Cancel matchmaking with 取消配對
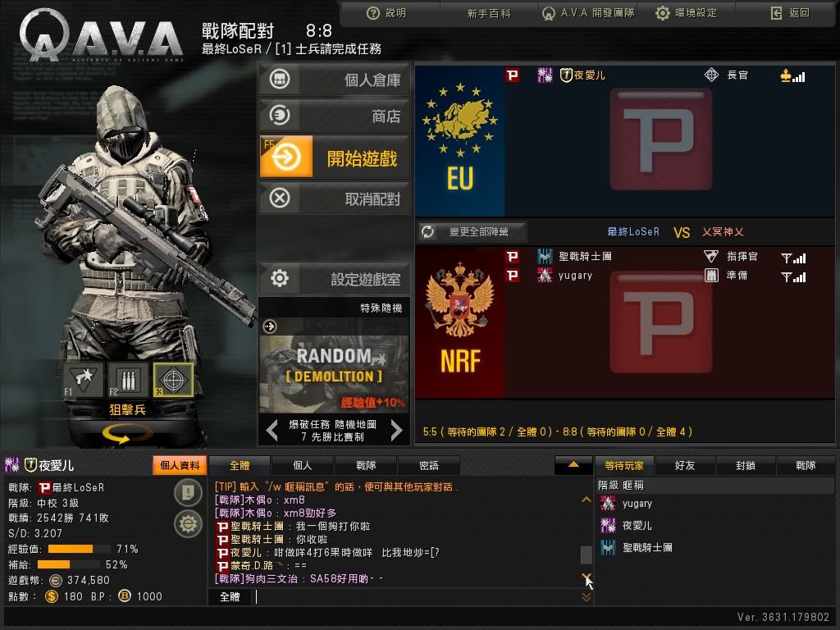The image size is (840, 630). 335,199
